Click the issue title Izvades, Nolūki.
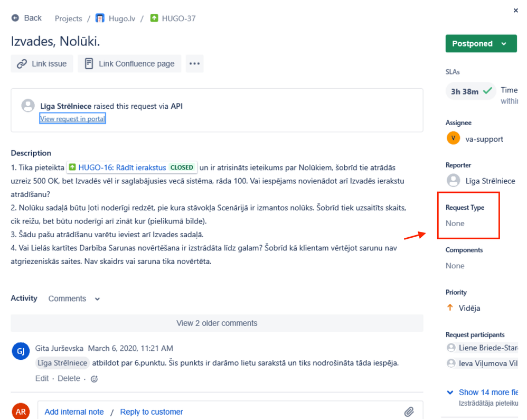 coord(55,41)
